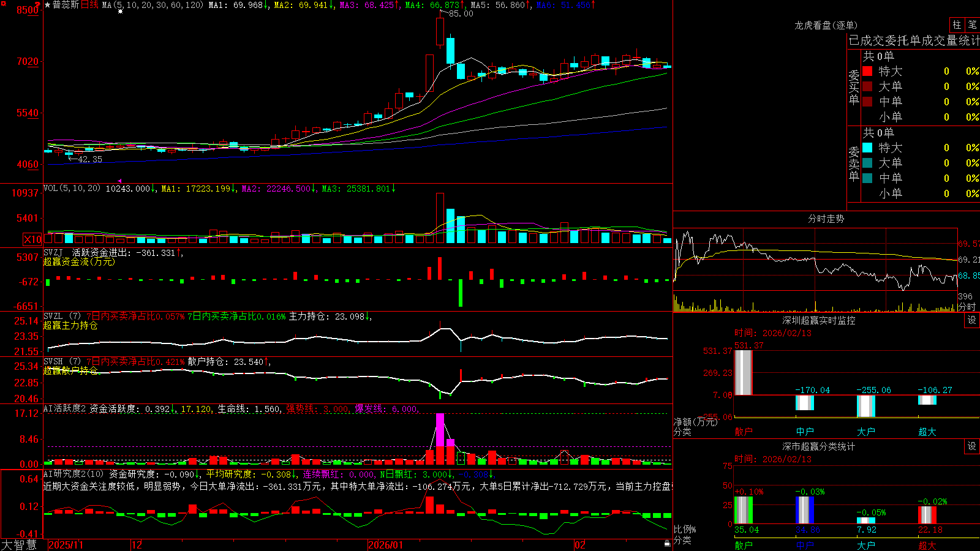980x551 pixels.
Task: Click the 85.00 high price label
Action: (461, 13)
